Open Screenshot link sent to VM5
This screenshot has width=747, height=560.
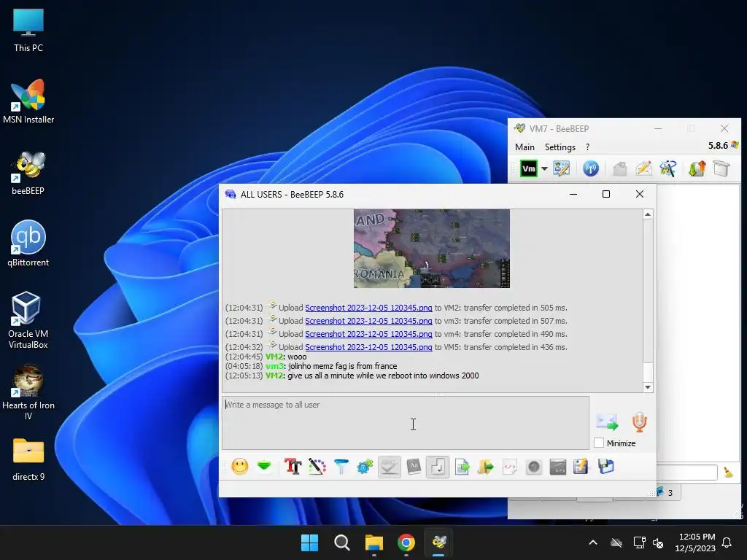pyautogui.click(x=368, y=347)
